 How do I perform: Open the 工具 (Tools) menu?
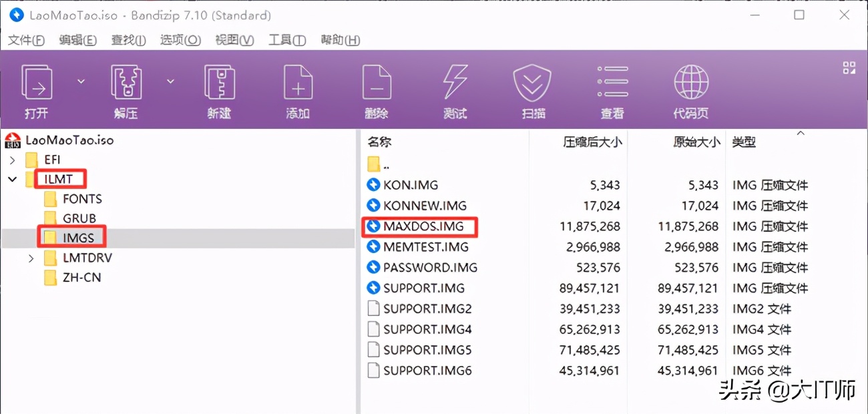[286, 40]
